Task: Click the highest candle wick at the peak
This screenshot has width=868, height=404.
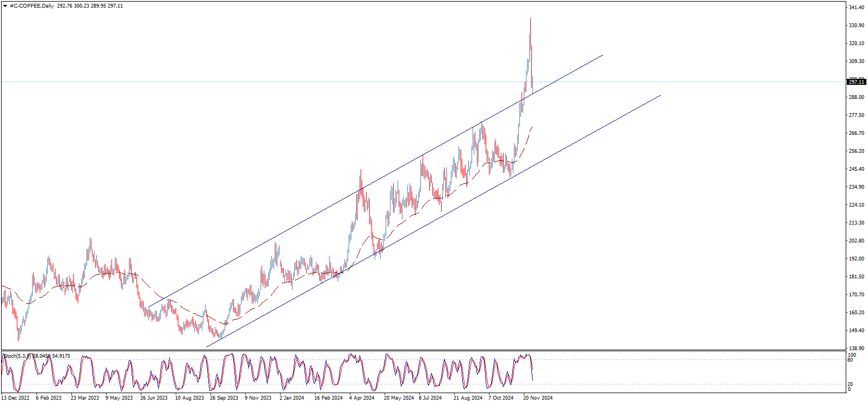Action: [x=530, y=19]
